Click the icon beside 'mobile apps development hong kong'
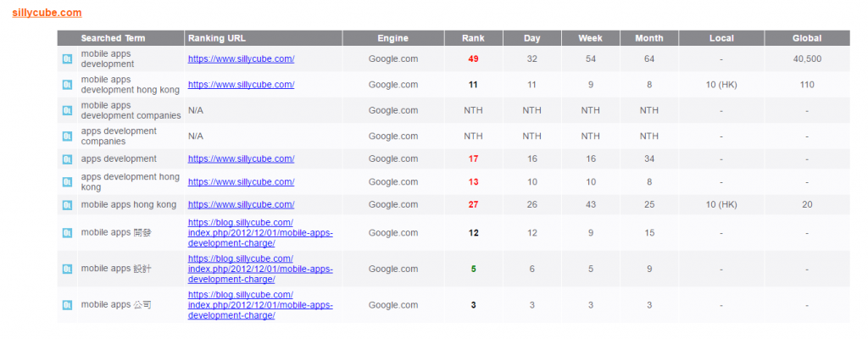868x339 pixels. 67,85
